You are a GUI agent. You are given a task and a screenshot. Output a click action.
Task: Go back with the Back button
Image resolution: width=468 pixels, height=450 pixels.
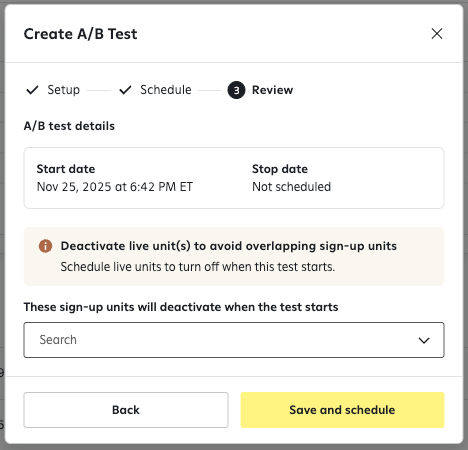(x=126, y=410)
